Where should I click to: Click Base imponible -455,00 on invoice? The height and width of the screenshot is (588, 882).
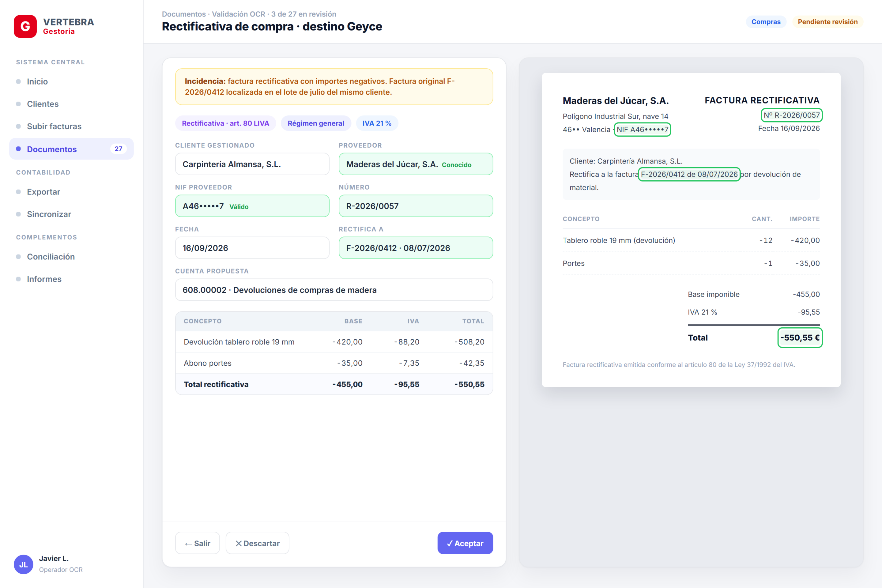(754, 294)
